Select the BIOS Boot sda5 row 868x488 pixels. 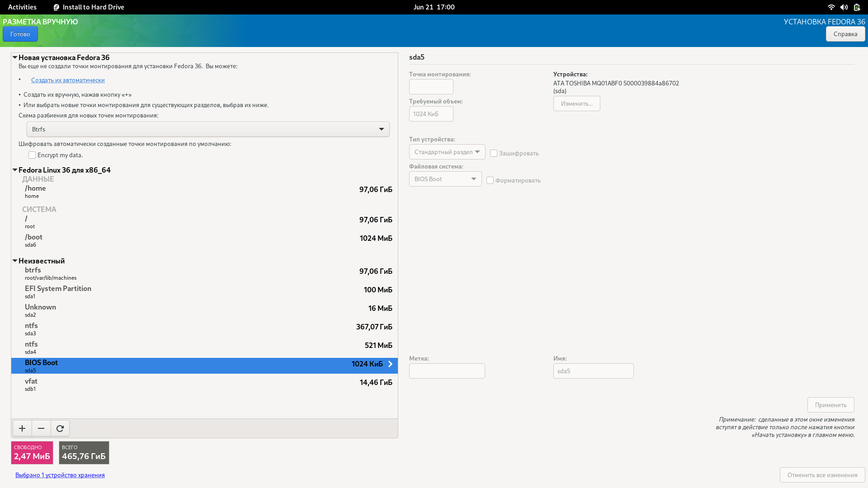pos(204,366)
